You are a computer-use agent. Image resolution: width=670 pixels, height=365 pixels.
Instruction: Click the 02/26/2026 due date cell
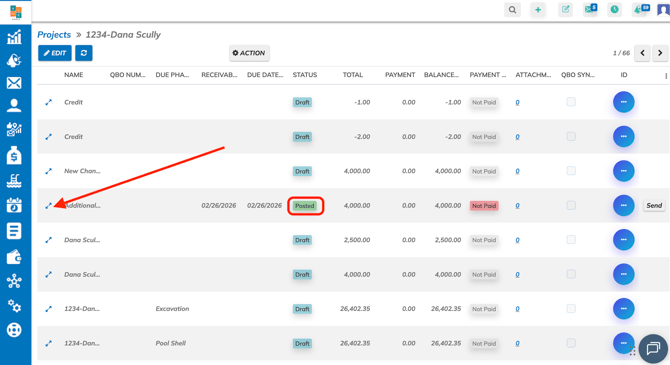click(264, 206)
